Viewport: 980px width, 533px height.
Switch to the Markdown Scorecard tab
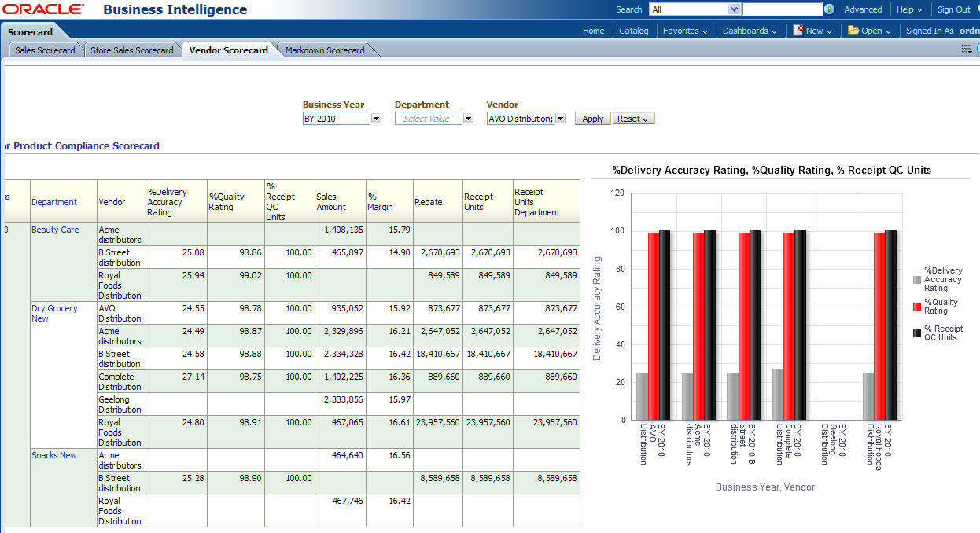[325, 50]
